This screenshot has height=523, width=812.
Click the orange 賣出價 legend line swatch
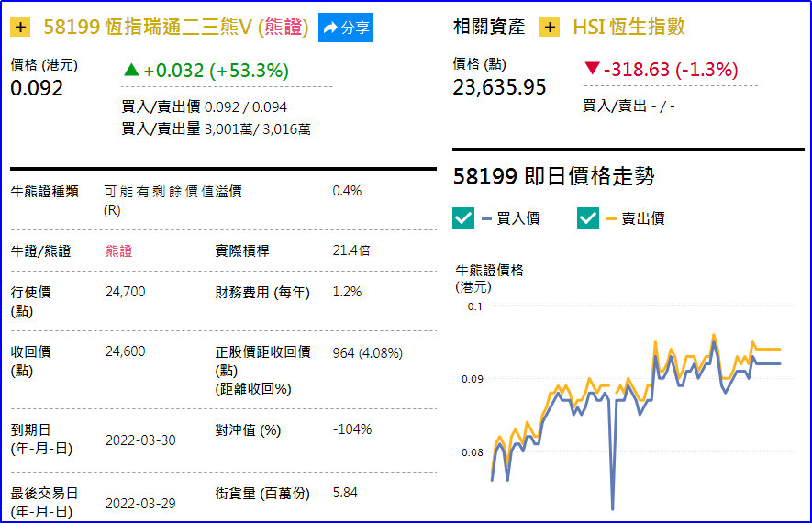click(611, 218)
